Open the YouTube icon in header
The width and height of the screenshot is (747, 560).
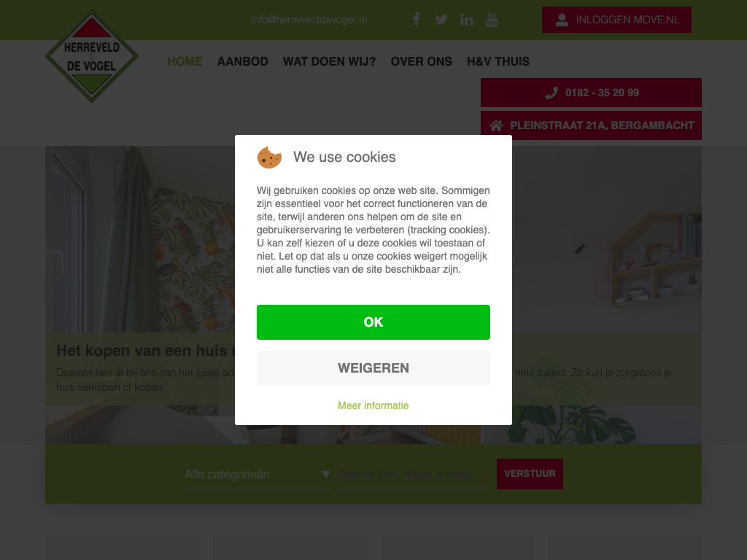click(492, 20)
